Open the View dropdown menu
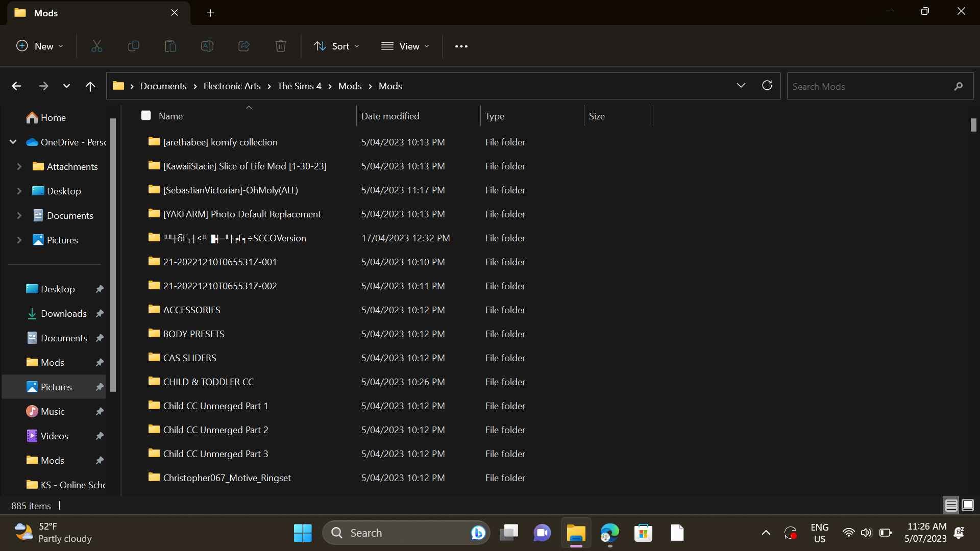This screenshot has height=551, width=980. click(405, 46)
